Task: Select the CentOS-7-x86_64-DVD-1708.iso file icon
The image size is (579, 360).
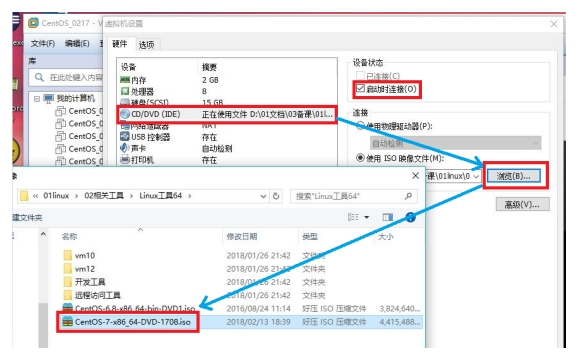Action: tap(68, 322)
